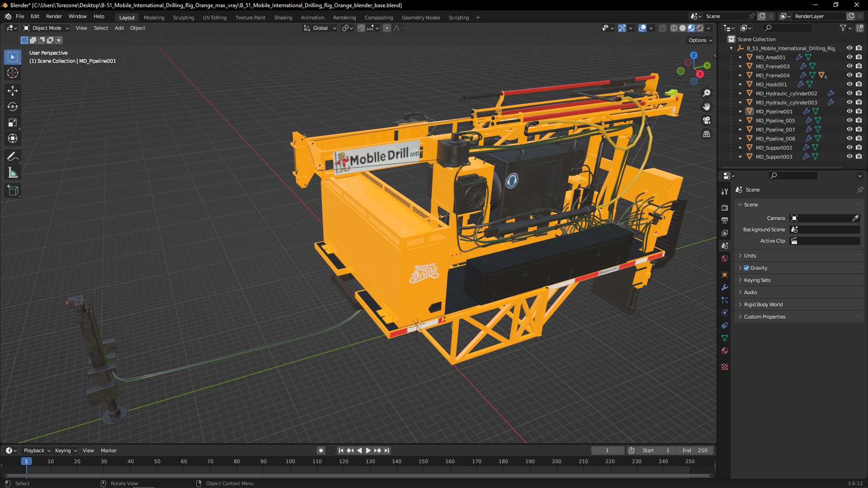This screenshot has width=868, height=488.
Task: Toggle camera view icon
Action: coord(707,120)
